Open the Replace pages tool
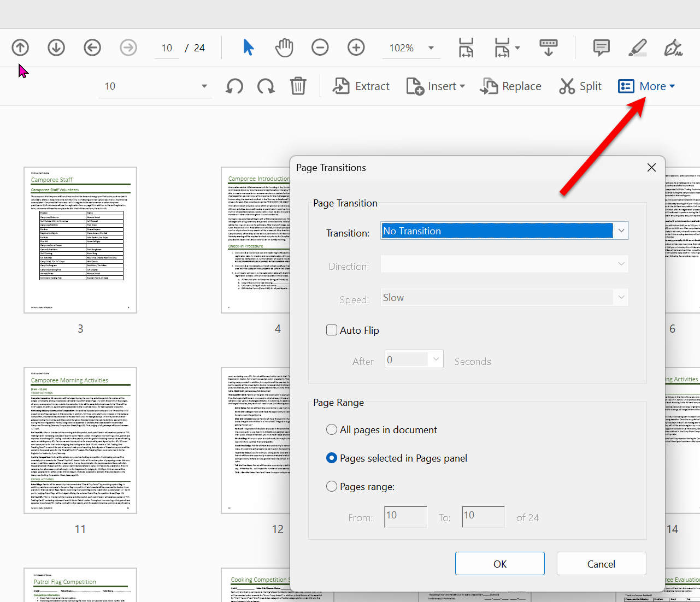 pos(510,86)
